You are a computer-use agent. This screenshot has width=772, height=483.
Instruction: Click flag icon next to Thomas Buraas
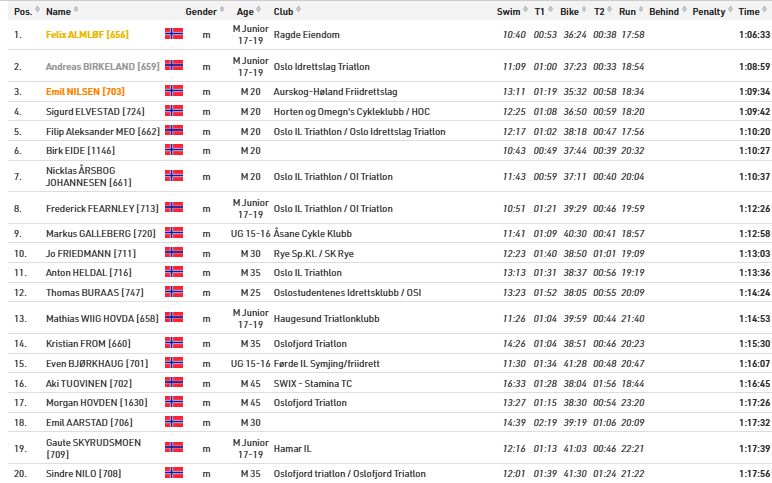[x=174, y=292]
